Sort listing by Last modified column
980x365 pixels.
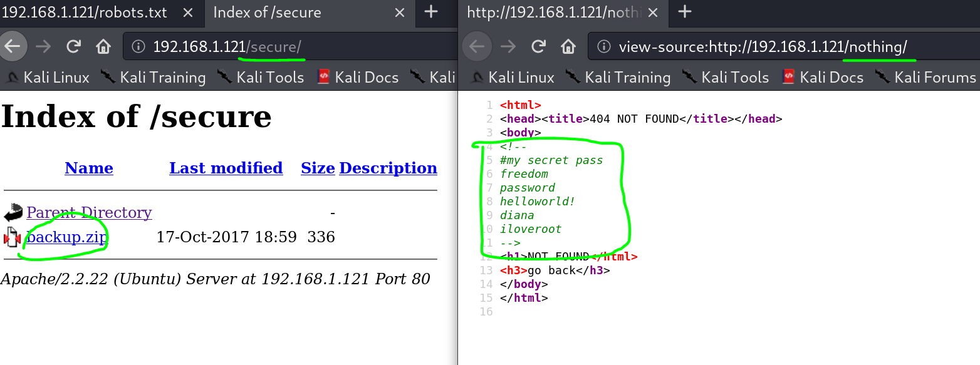pos(226,168)
